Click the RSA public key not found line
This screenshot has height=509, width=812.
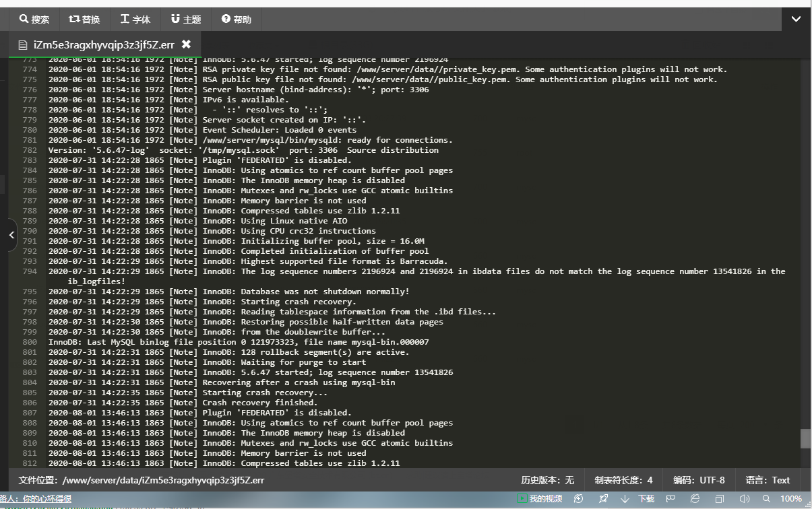(383, 79)
